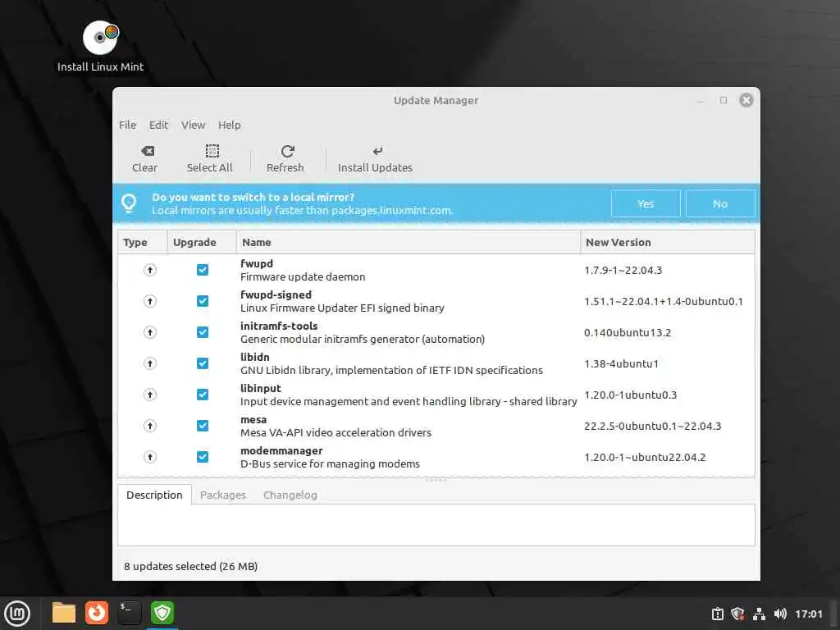Click the Select All toolbar icon

212,151
